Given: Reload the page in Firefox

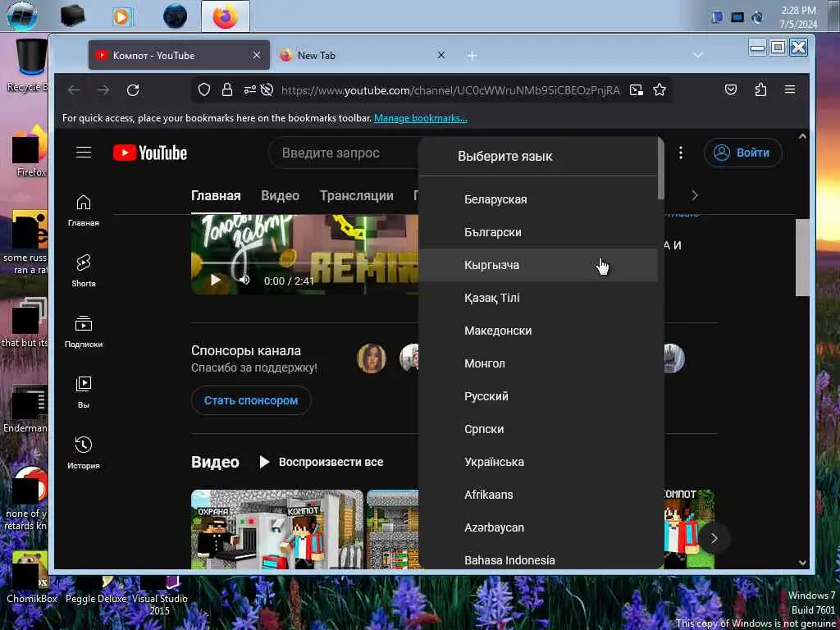Looking at the screenshot, I should [x=133, y=90].
